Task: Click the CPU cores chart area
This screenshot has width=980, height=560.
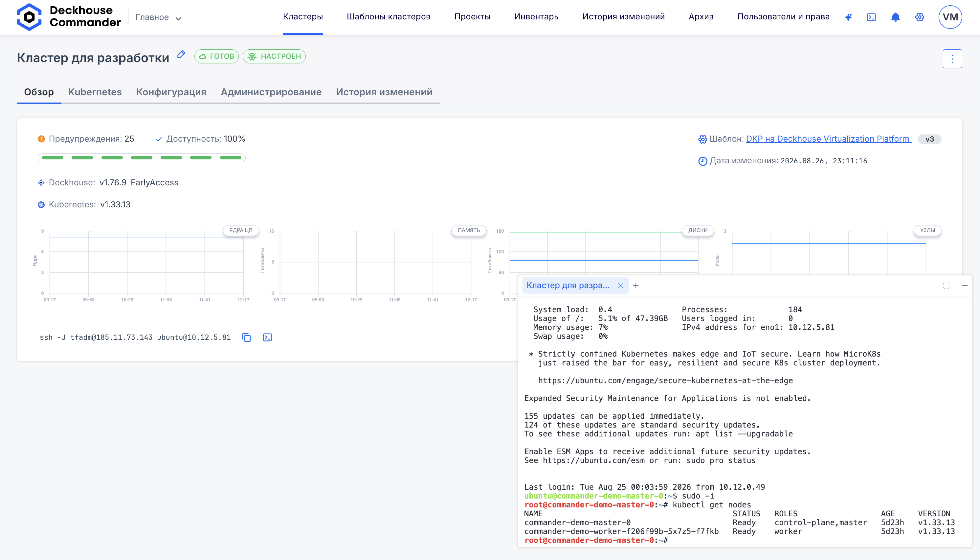Action: (x=146, y=262)
